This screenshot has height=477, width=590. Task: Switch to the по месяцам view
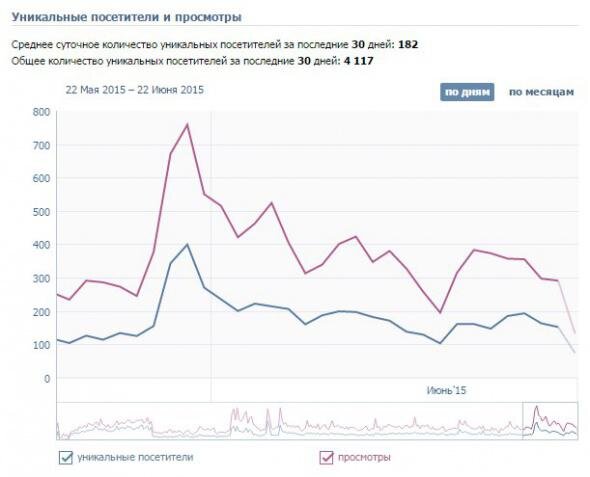tap(541, 92)
